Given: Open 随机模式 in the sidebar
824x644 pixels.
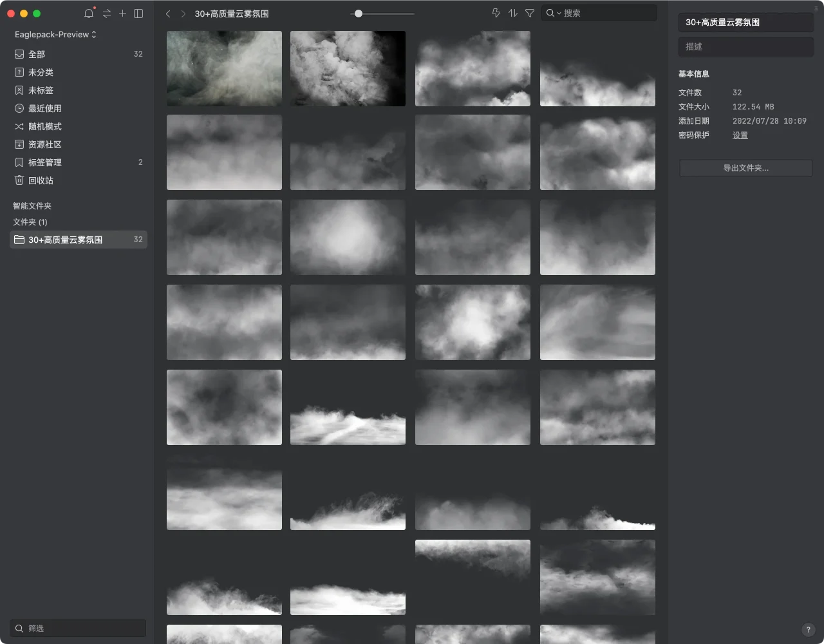Looking at the screenshot, I should pos(79,126).
